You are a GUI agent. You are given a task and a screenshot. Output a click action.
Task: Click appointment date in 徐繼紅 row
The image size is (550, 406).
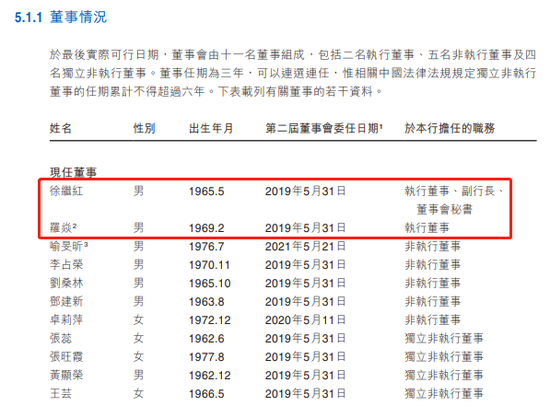(306, 191)
